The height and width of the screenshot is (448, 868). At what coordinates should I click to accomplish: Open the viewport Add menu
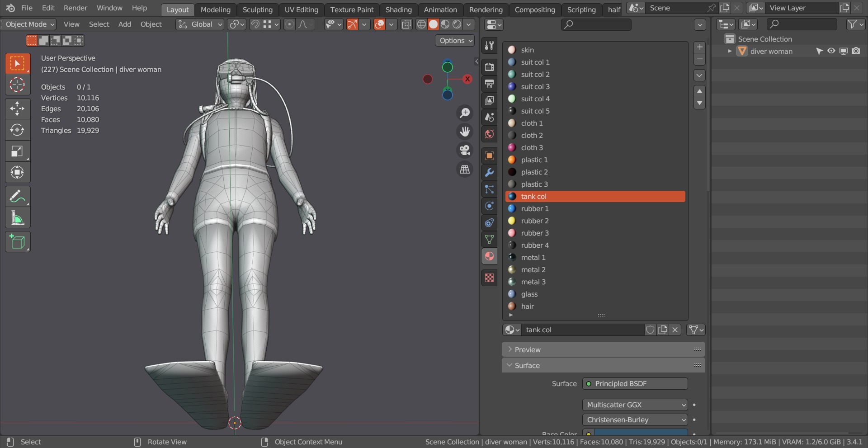(x=124, y=24)
